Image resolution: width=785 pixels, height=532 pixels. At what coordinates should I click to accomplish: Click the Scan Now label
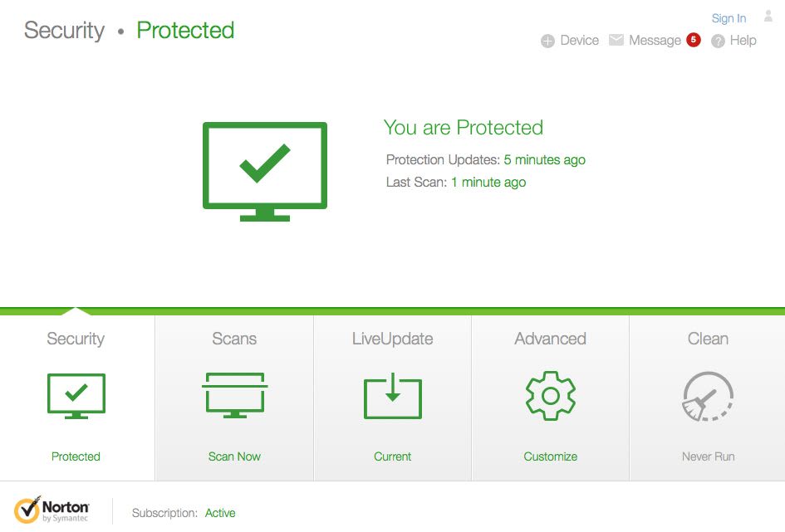coord(234,456)
